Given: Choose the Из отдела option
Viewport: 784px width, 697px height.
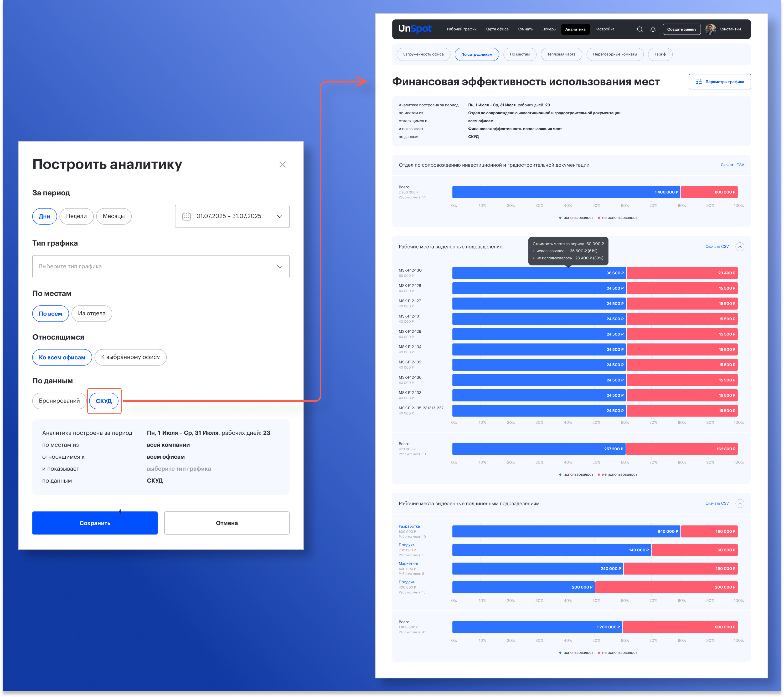Looking at the screenshot, I should point(92,314).
